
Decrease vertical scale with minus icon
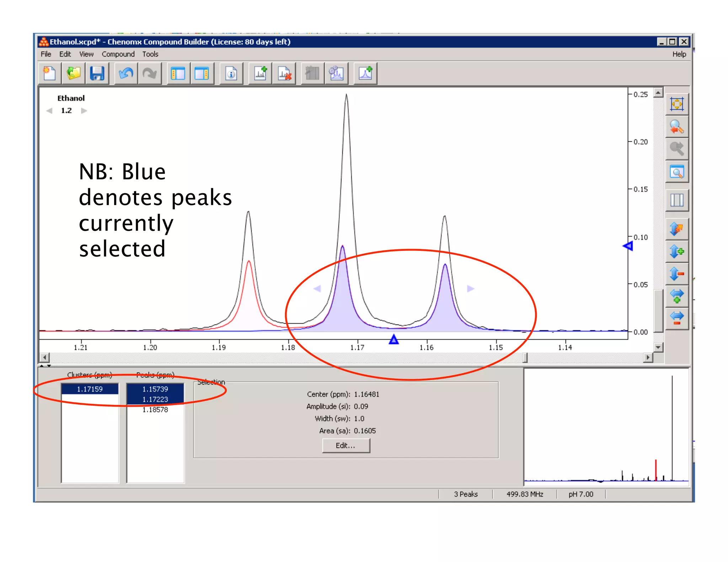(x=677, y=274)
